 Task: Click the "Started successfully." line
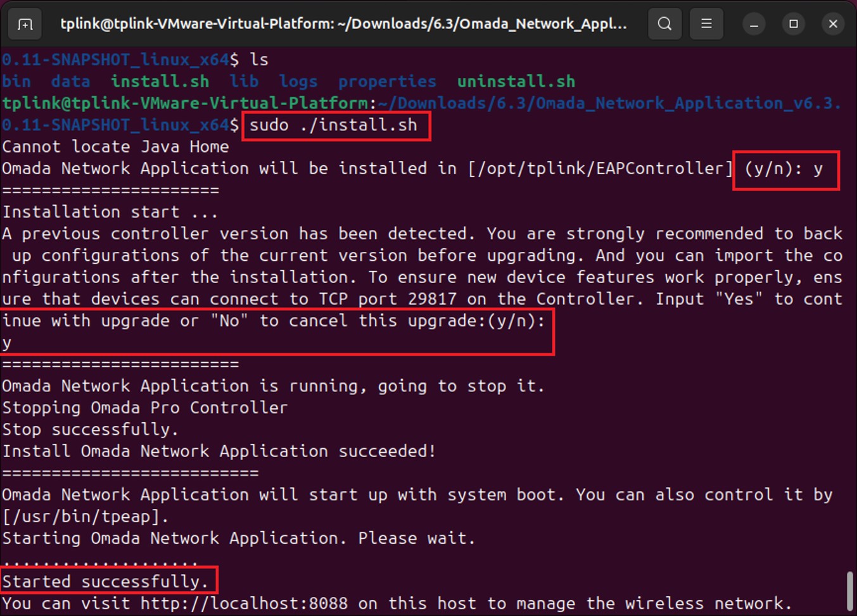pyautogui.click(x=105, y=582)
